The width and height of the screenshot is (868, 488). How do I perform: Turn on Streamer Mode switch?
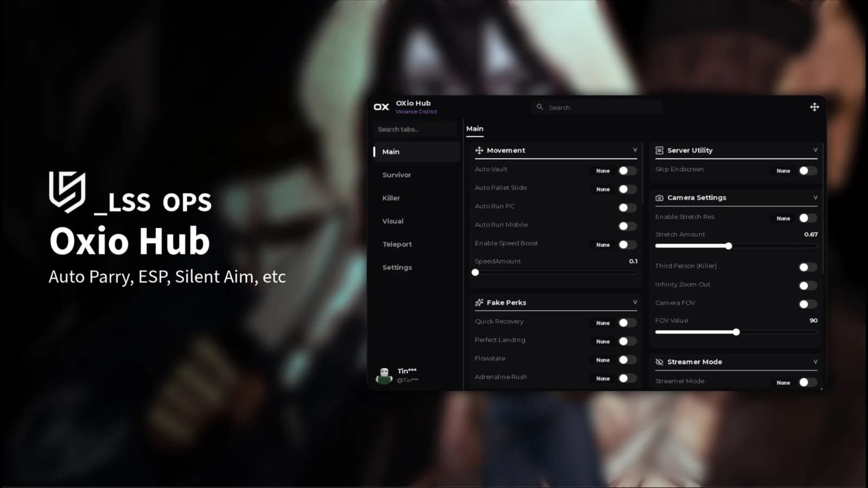[808, 382]
